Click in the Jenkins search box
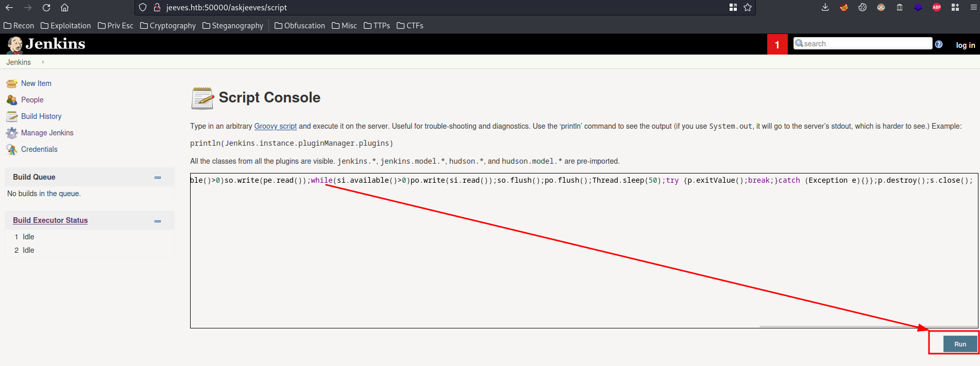The height and width of the screenshot is (366, 980). pos(863,44)
